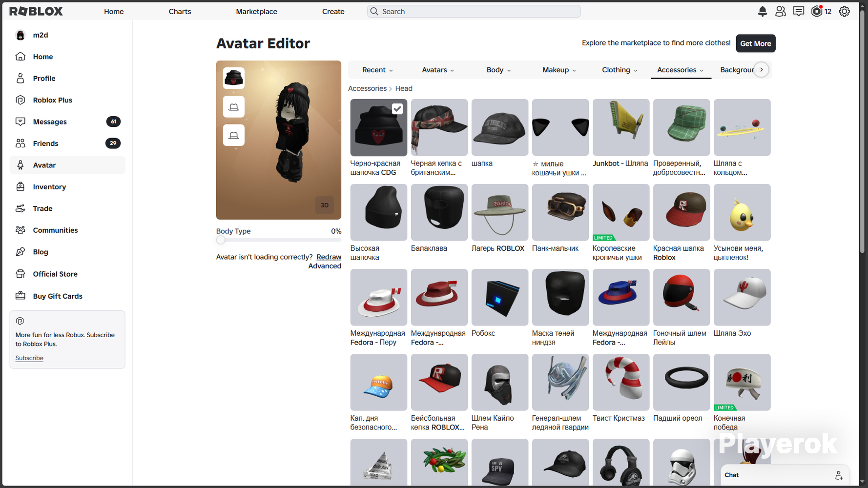Viewport: 868px width, 488px height.
Task: Click the Home house icon in the sidebar
Action: pos(21,57)
